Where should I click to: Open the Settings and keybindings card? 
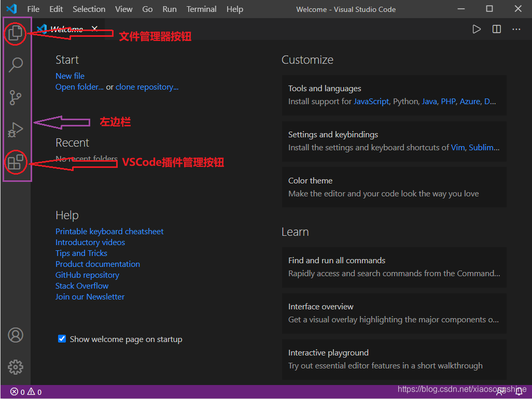[x=394, y=141]
